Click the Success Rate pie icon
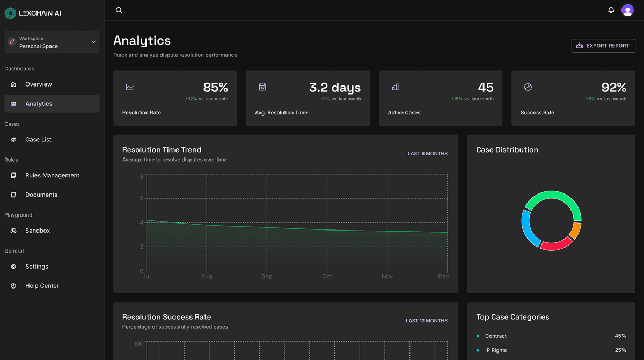 point(528,87)
